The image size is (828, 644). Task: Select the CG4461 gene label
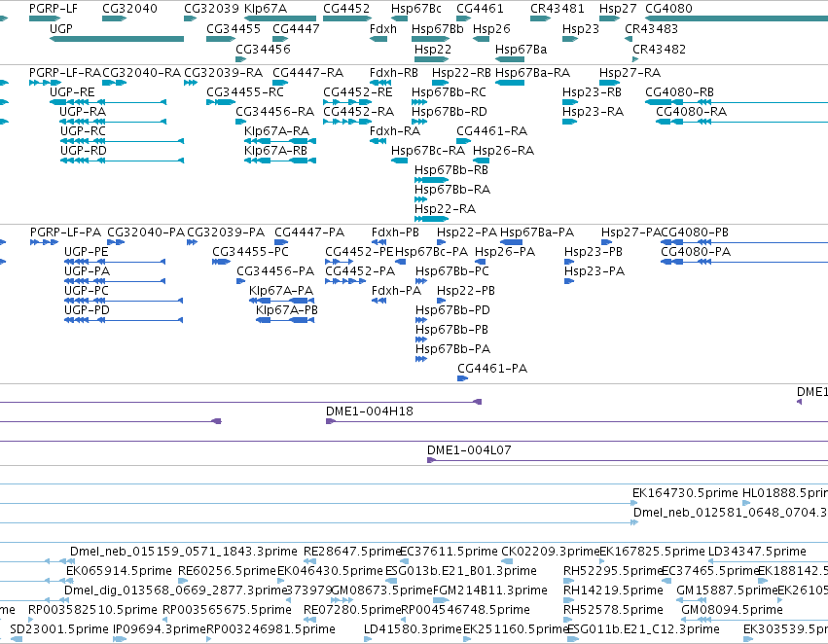480,9
